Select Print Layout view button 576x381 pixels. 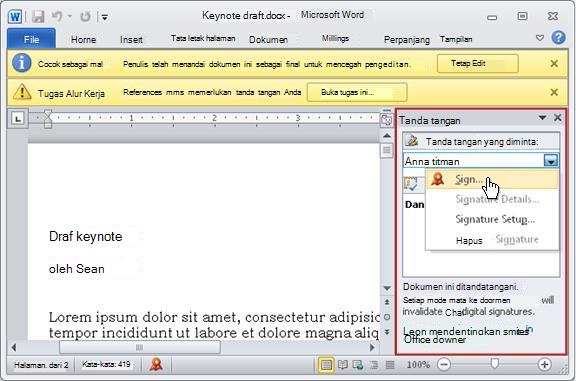[326, 365]
